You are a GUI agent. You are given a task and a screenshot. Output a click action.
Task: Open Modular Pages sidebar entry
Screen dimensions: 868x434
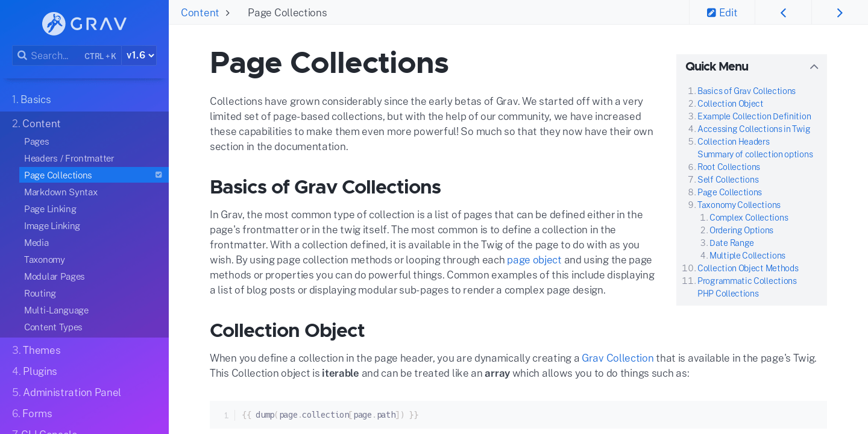point(54,276)
